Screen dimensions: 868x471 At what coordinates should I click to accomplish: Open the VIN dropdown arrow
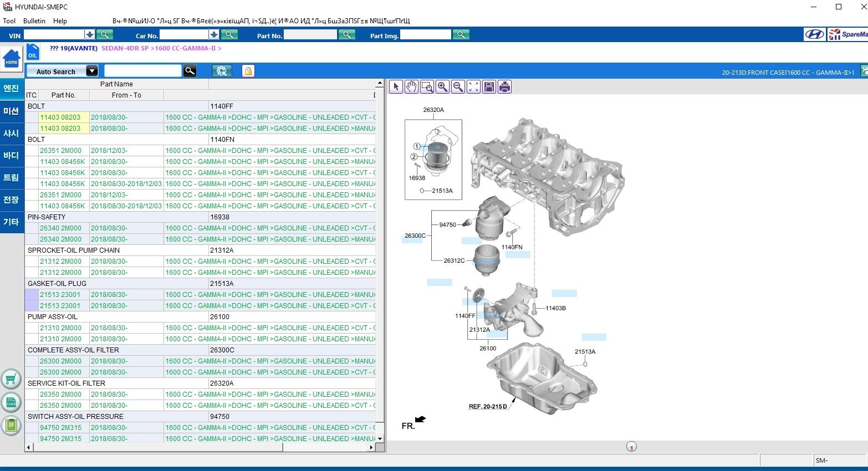[x=89, y=35]
